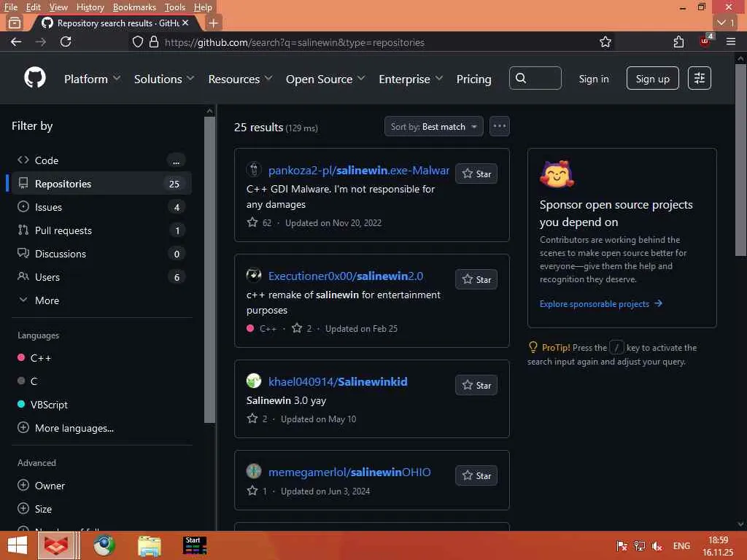Click the volume muted tray icon
The width and height of the screenshot is (747, 560).
pos(657,546)
